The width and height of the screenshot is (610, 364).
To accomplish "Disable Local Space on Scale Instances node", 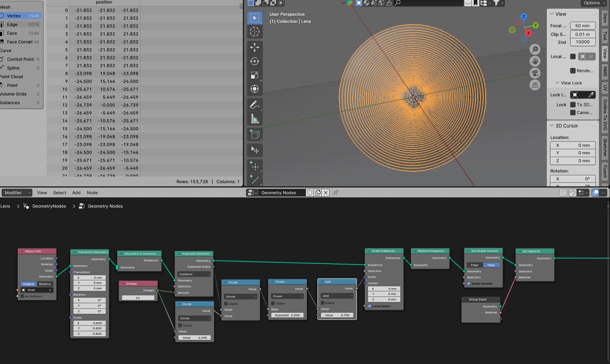I will point(370,306).
